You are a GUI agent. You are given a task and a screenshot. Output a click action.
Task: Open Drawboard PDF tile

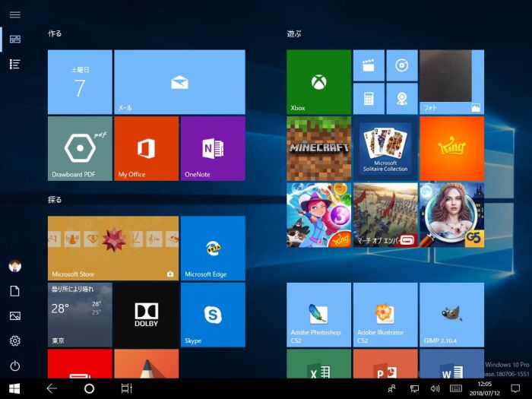(80, 148)
